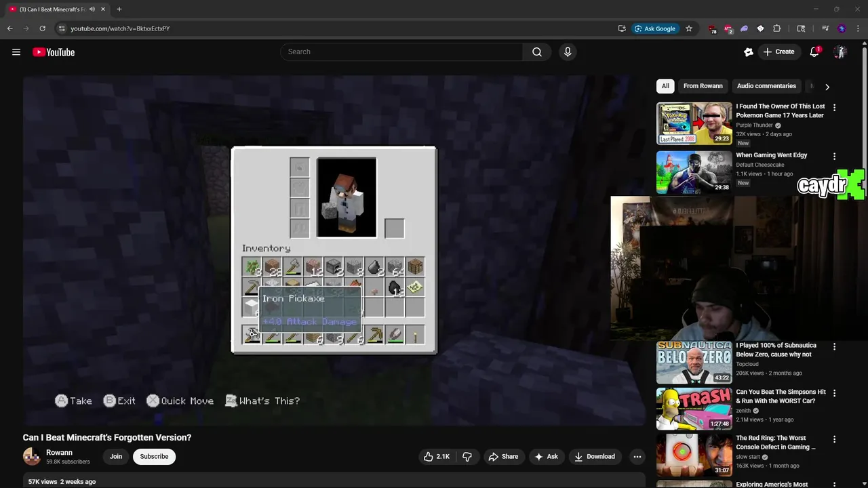Mute the tab using the speaker icon
This screenshot has width=868, height=488.
click(x=92, y=9)
